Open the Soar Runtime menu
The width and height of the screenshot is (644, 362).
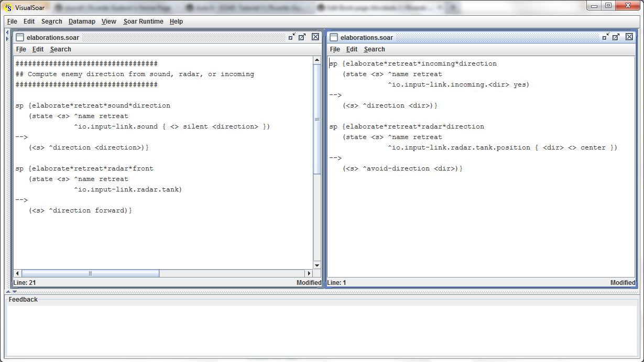pyautogui.click(x=143, y=22)
